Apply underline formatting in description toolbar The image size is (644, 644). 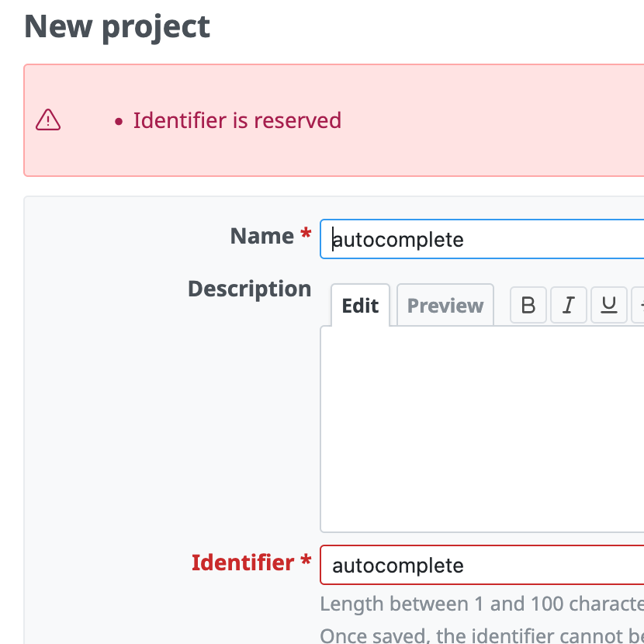coord(609,305)
